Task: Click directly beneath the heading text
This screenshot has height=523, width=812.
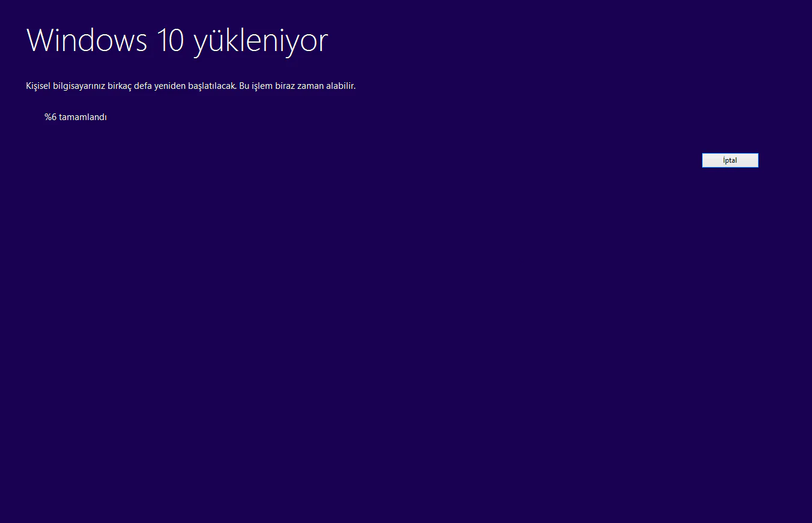Action: pyautogui.click(x=177, y=66)
